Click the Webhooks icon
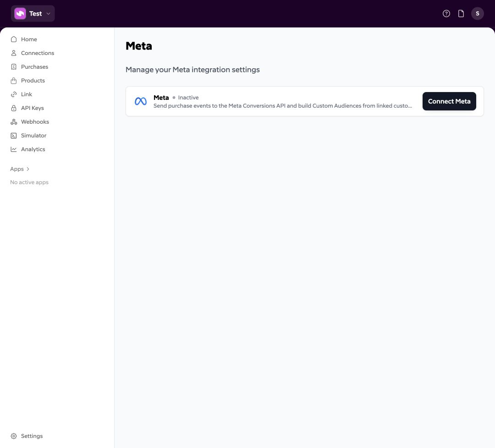Image resolution: width=495 pixels, height=448 pixels. click(14, 122)
